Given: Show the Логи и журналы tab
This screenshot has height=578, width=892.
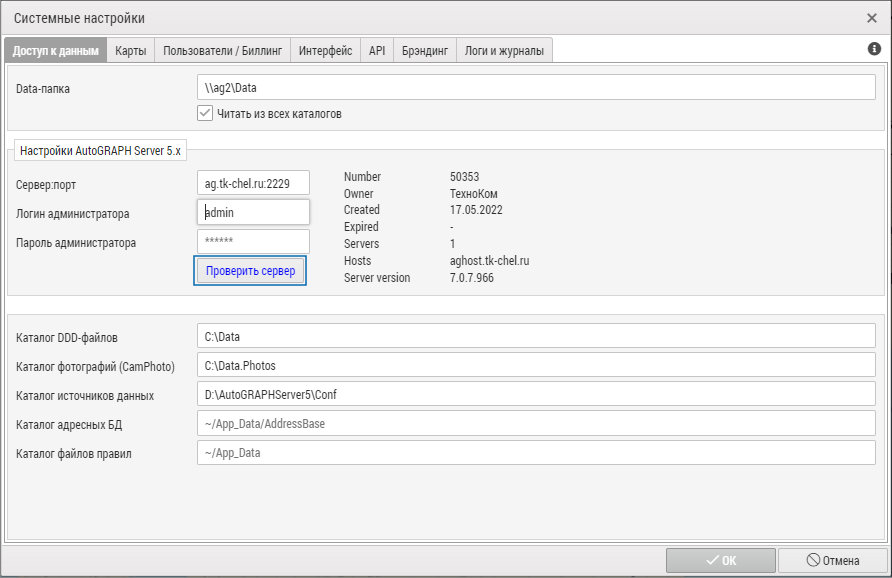Looking at the screenshot, I should [x=504, y=51].
